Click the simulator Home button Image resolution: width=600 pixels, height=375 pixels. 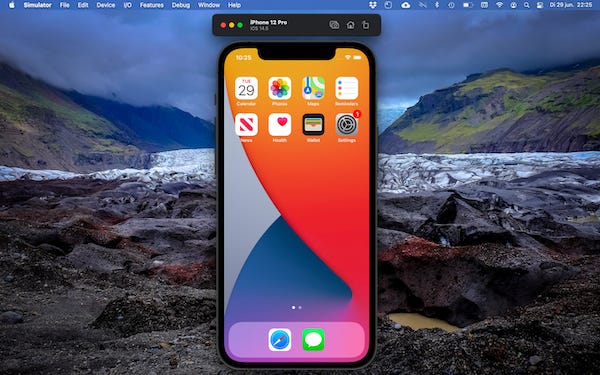click(x=351, y=25)
